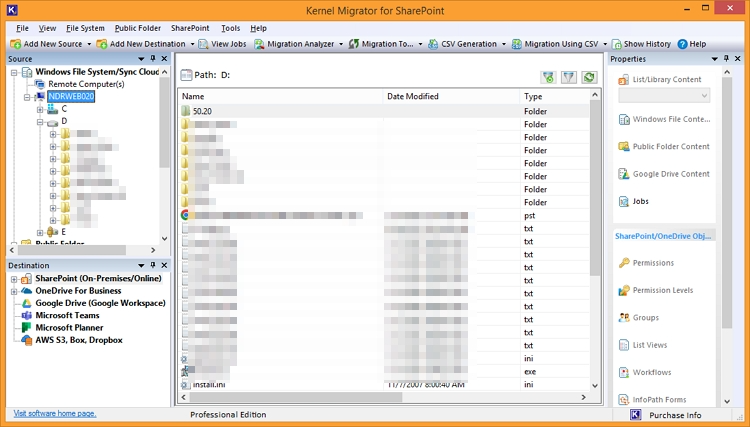Pin the Destination panel

pos(153,265)
